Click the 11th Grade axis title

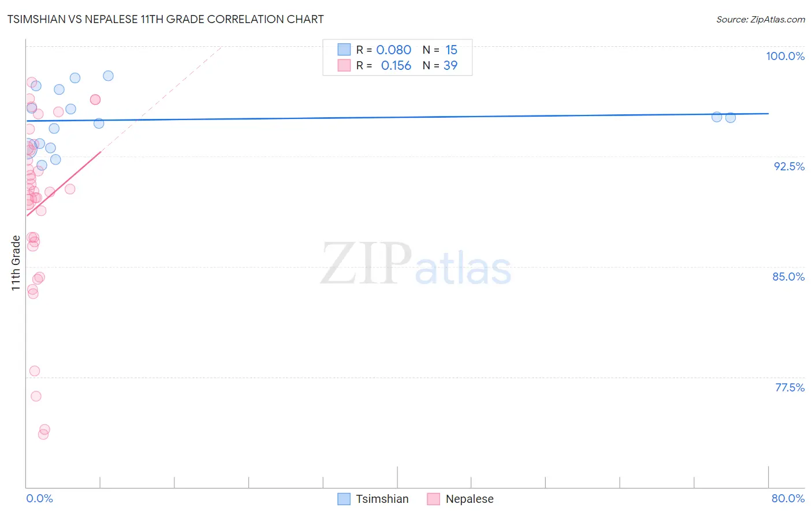(16, 263)
